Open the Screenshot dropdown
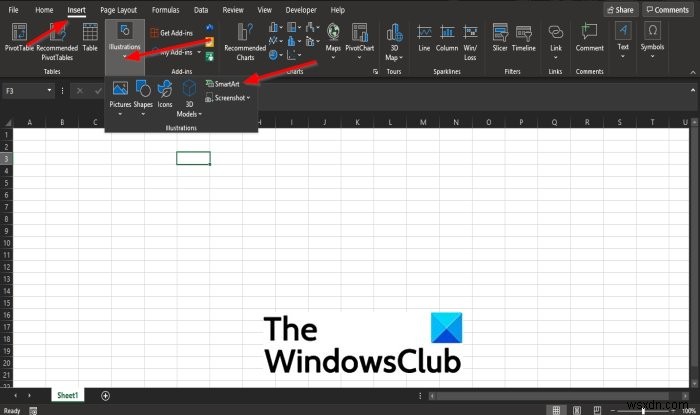Screen dimensions: 700x415 pos(228,98)
